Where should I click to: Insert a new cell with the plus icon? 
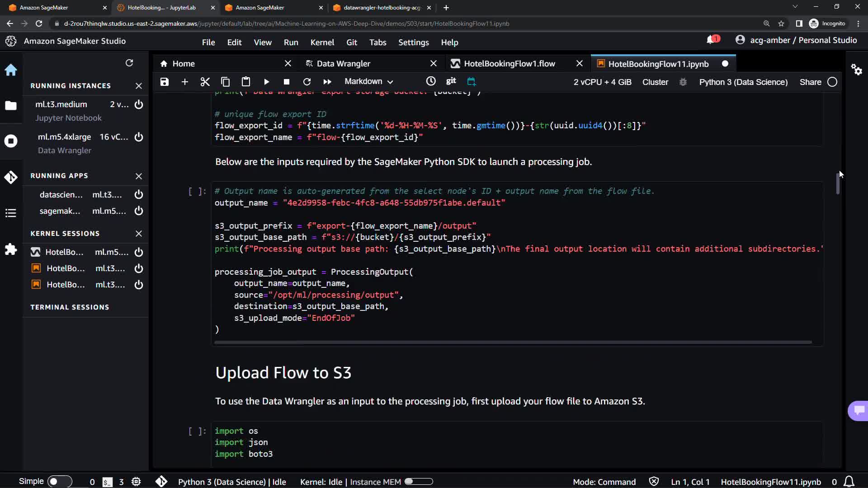click(184, 82)
